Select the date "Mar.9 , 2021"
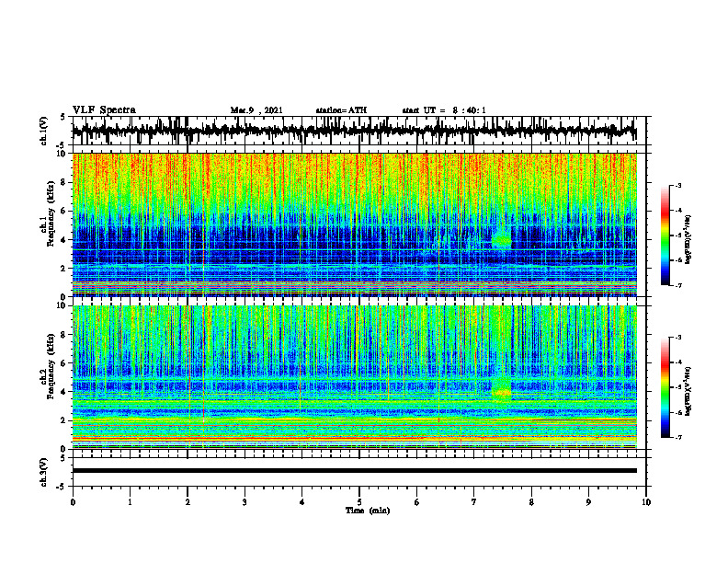The image size is (728, 563). [256, 110]
